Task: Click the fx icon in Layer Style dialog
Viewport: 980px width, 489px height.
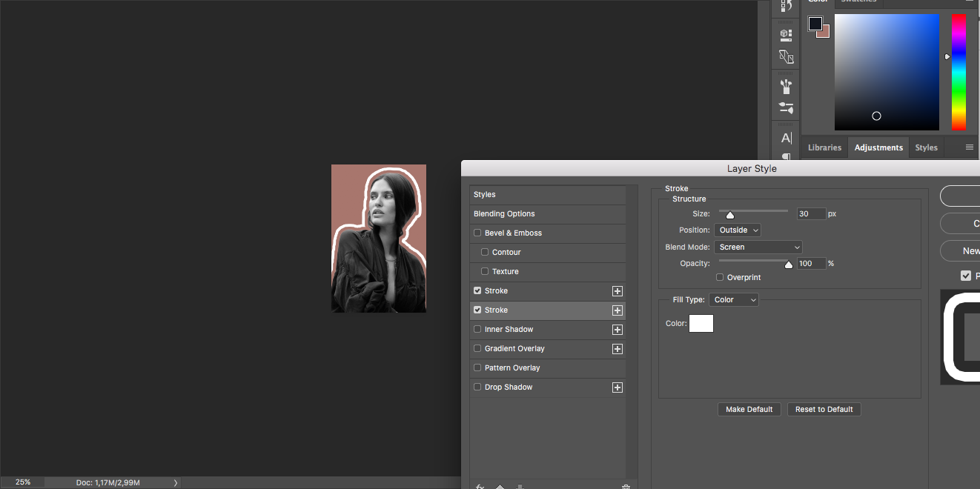Action: (x=480, y=486)
